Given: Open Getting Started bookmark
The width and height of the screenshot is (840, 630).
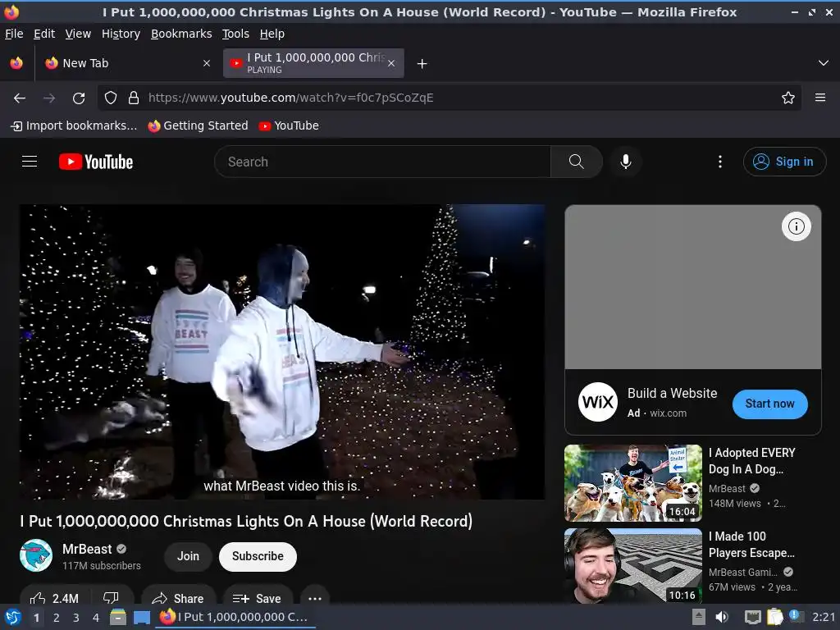Looking at the screenshot, I should pos(199,126).
